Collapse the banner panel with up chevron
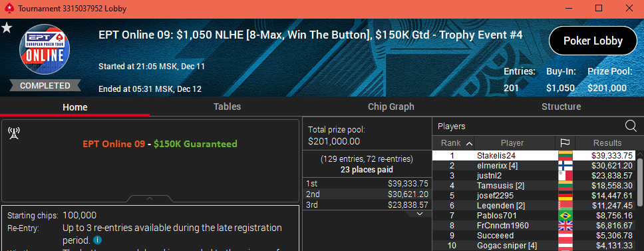The height and width of the screenshot is (251, 644). point(150,198)
